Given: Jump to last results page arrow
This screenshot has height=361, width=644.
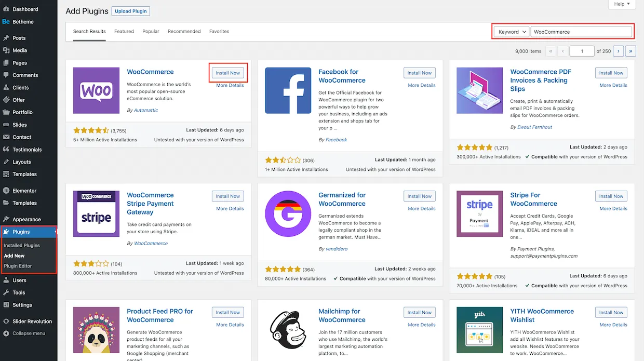Looking at the screenshot, I should (x=631, y=51).
